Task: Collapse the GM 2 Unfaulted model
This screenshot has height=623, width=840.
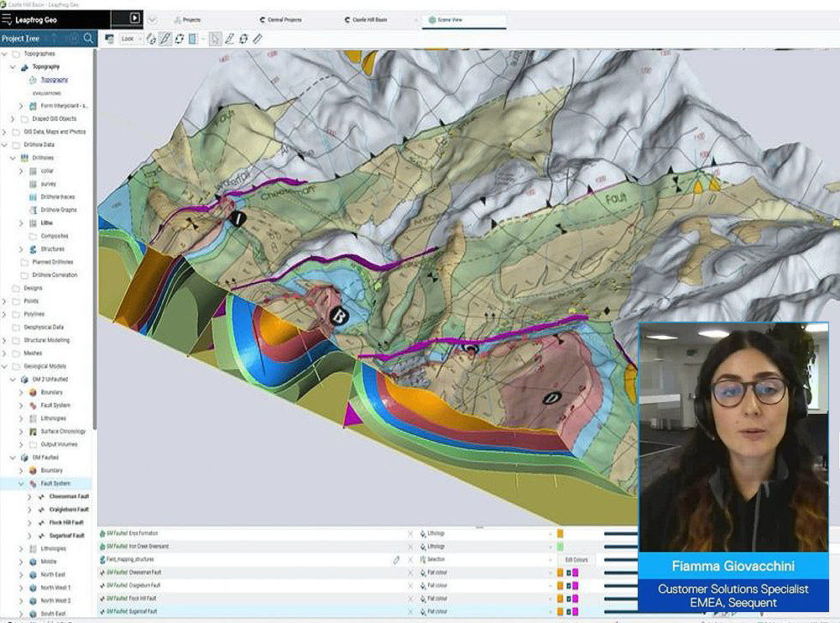Action: (13, 379)
